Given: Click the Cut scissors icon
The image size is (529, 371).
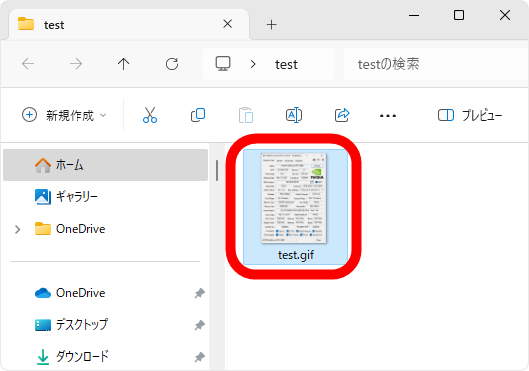Looking at the screenshot, I should (150, 115).
